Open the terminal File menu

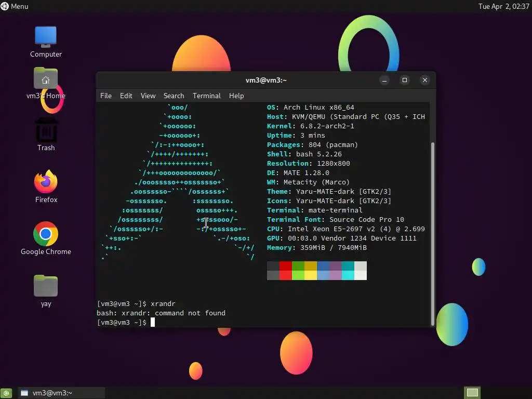click(106, 96)
